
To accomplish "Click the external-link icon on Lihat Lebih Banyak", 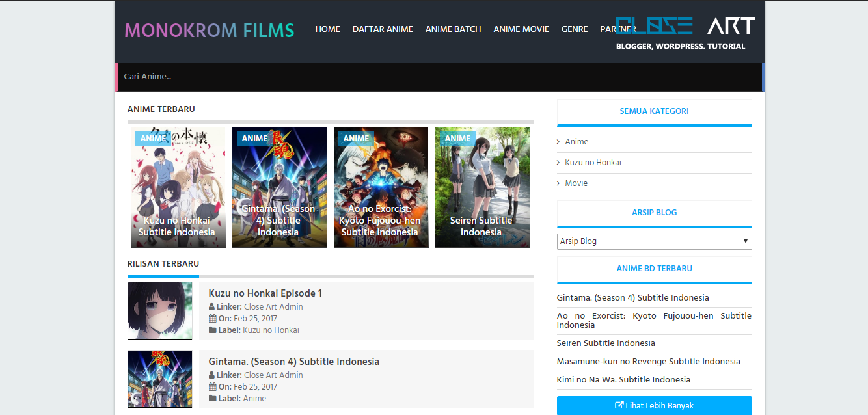I will coord(619,405).
